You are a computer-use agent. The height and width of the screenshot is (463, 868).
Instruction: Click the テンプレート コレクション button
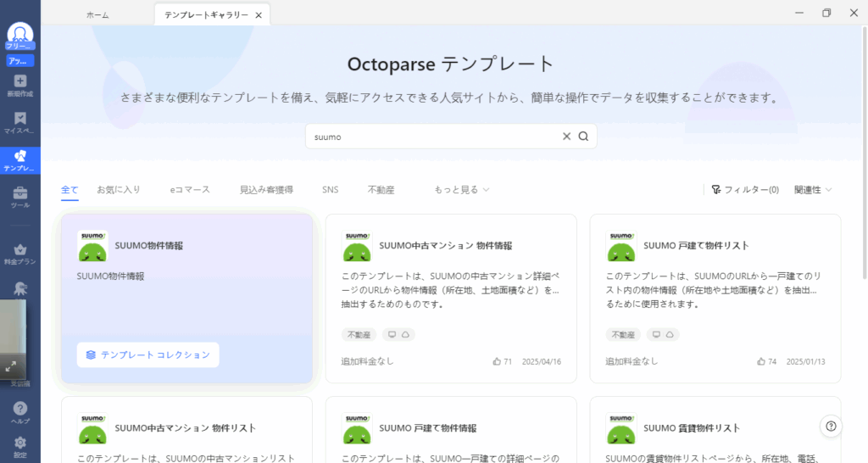coord(147,355)
